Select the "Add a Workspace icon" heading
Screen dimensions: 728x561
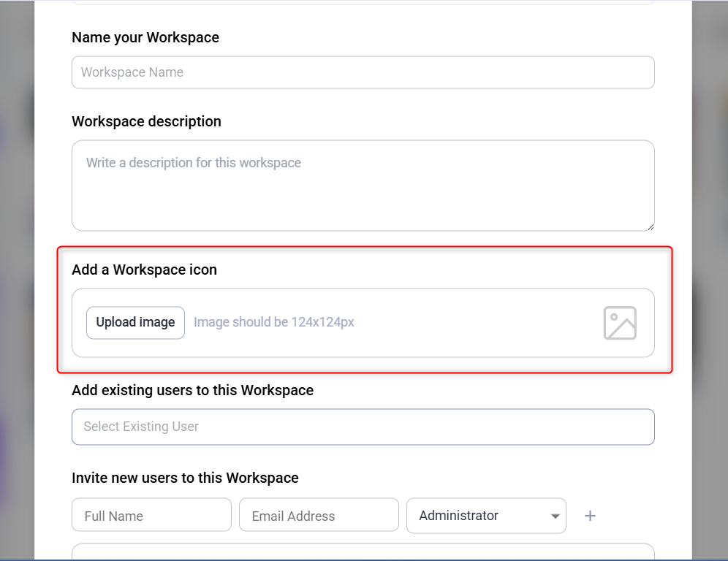coord(144,270)
